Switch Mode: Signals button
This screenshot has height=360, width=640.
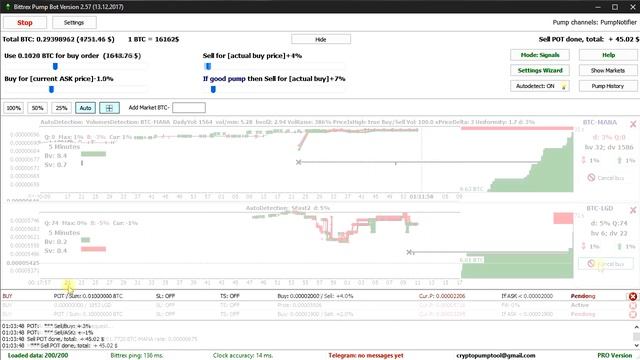tap(540, 55)
